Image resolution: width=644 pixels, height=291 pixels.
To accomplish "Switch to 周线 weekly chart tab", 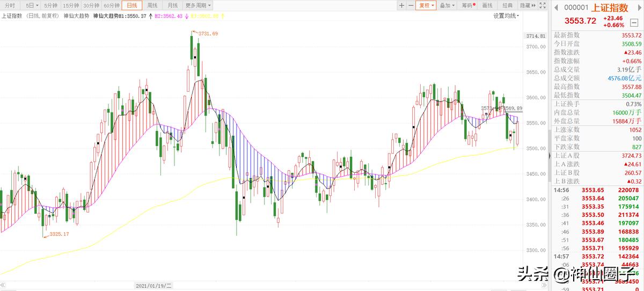I will (152, 5).
